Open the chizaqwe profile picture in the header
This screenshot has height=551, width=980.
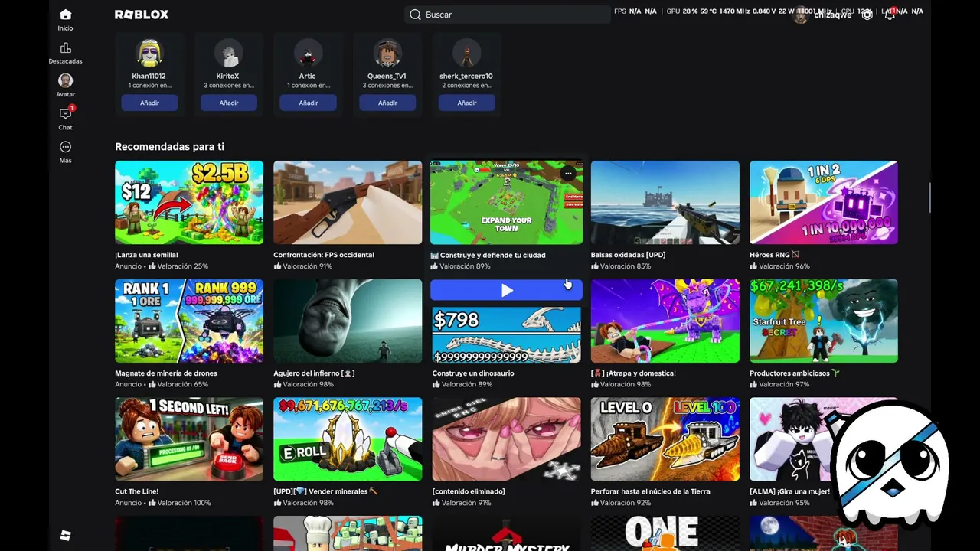pyautogui.click(x=801, y=15)
